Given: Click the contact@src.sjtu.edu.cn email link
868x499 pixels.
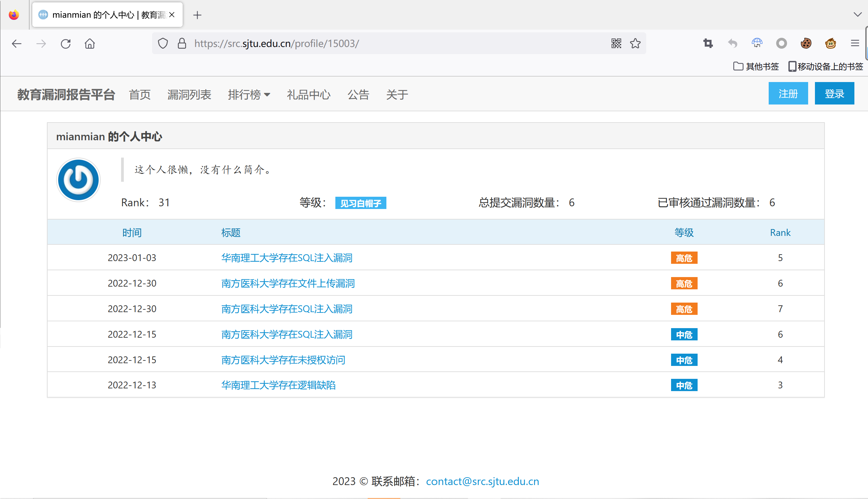Looking at the screenshot, I should (482, 481).
